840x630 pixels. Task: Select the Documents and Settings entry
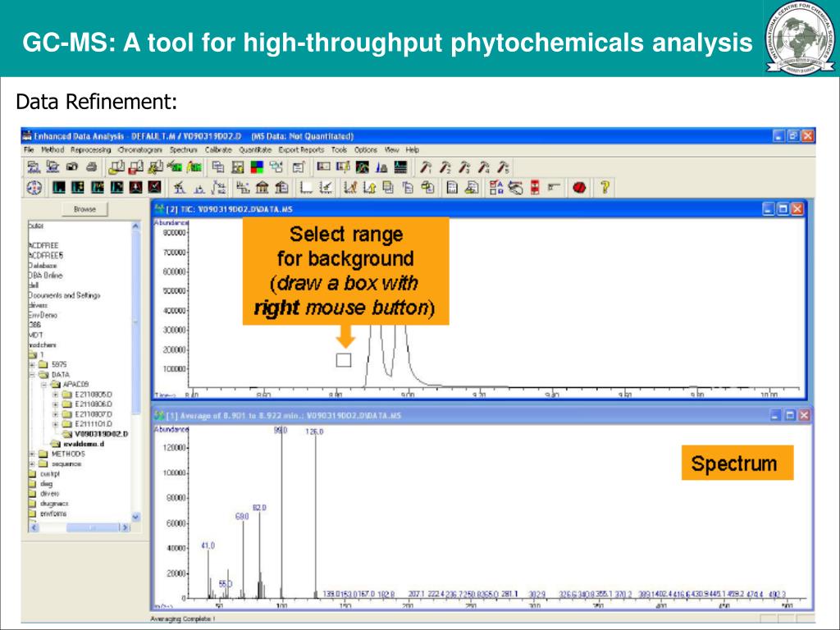[64, 295]
